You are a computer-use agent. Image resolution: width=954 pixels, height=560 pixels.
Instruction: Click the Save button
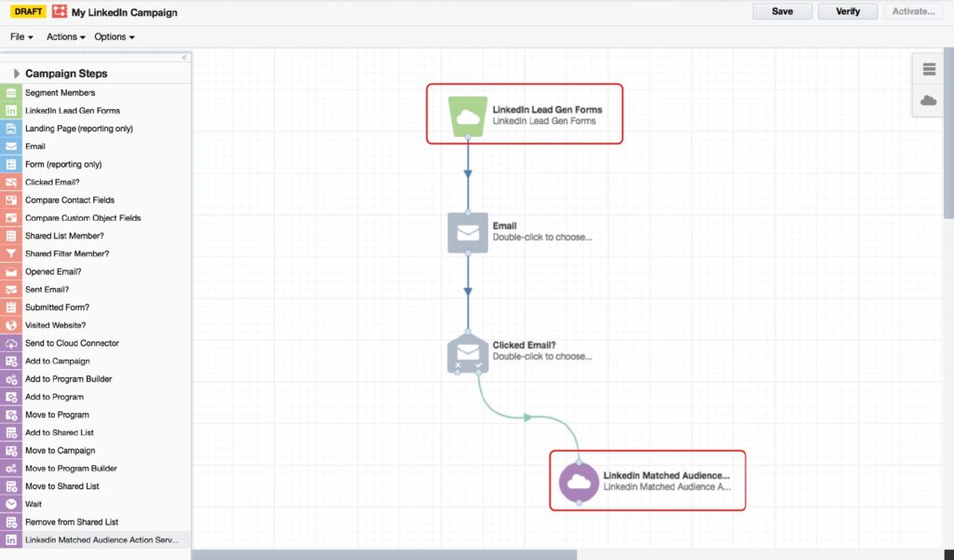point(783,11)
